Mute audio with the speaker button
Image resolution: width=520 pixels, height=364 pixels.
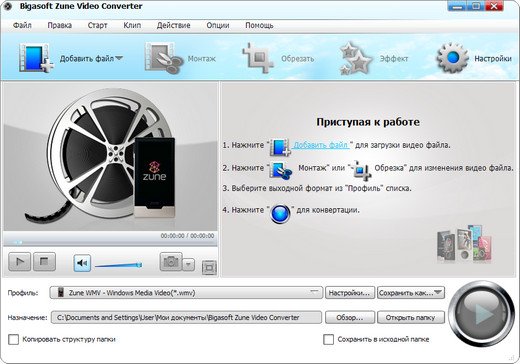pyautogui.click(x=82, y=263)
